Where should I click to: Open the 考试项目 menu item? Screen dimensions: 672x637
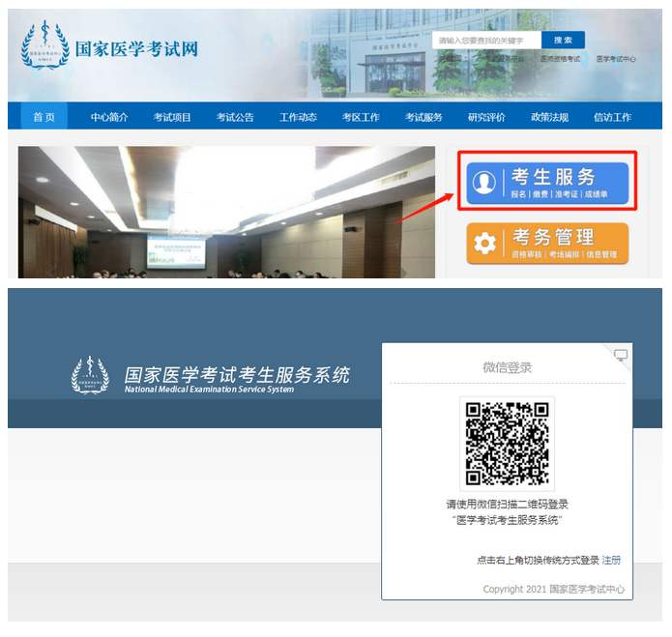click(172, 117)
